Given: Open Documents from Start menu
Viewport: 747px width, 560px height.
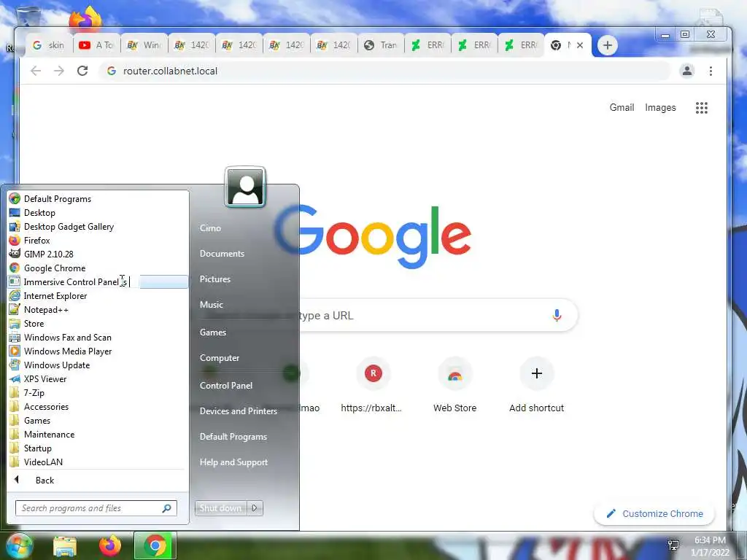Looking at the screenshot, I should [x=222, y=253].
